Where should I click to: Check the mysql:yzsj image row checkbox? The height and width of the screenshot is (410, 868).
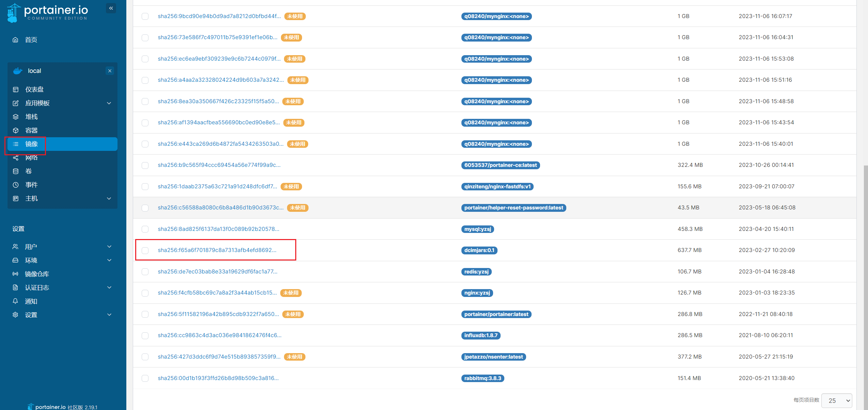point(145,229)
